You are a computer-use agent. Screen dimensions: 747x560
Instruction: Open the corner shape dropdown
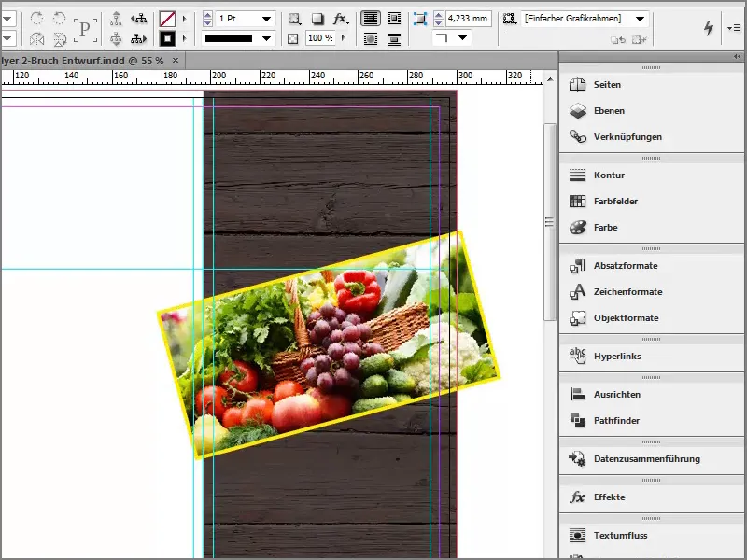[462, 37]
